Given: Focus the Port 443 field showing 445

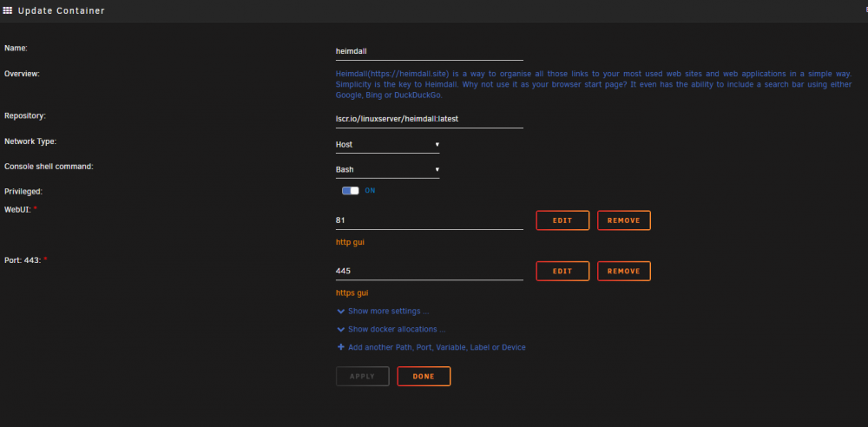Looking at the screenshot, I should [429, 272].
